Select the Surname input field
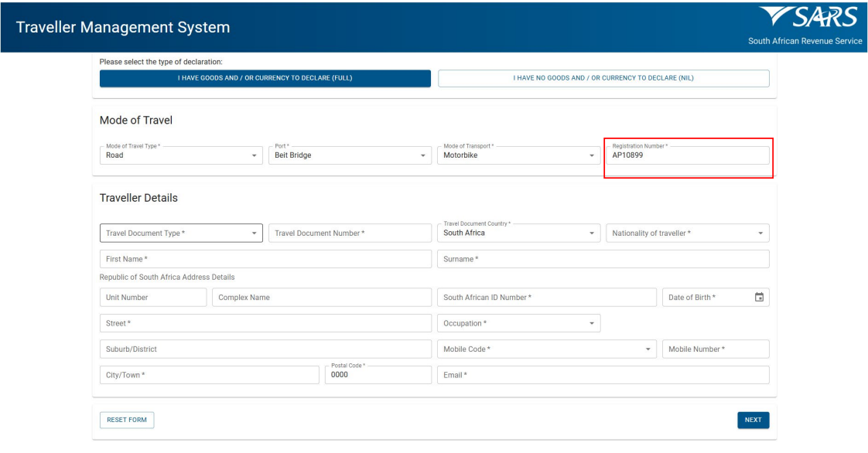The width and height of the screenshot is (868, 453). (x=603, y=259)
